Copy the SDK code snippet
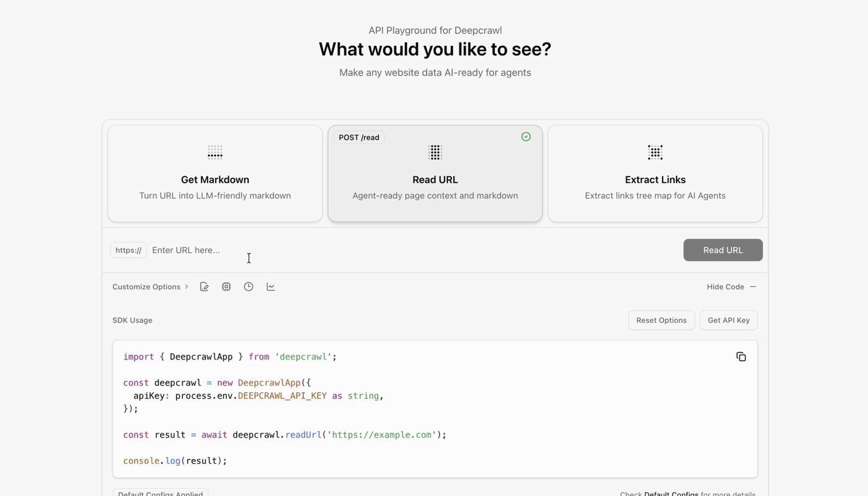868x496 pixels. pos(741,356)
